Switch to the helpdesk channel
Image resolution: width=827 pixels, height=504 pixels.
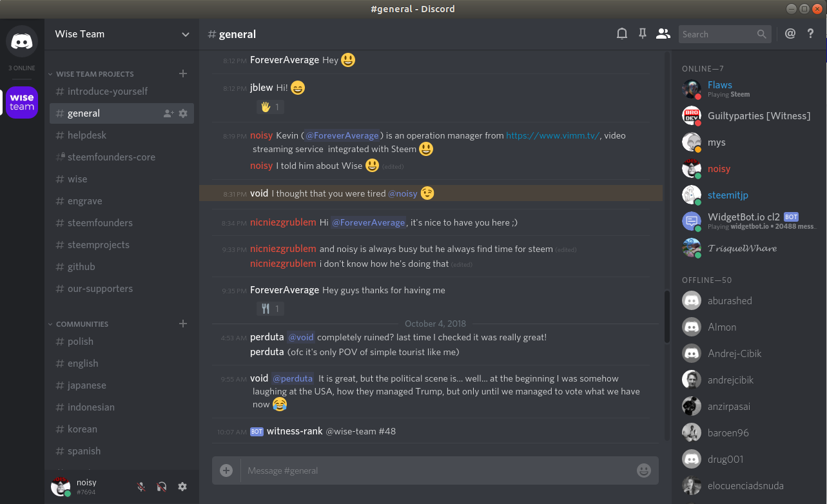click(87, 135)
